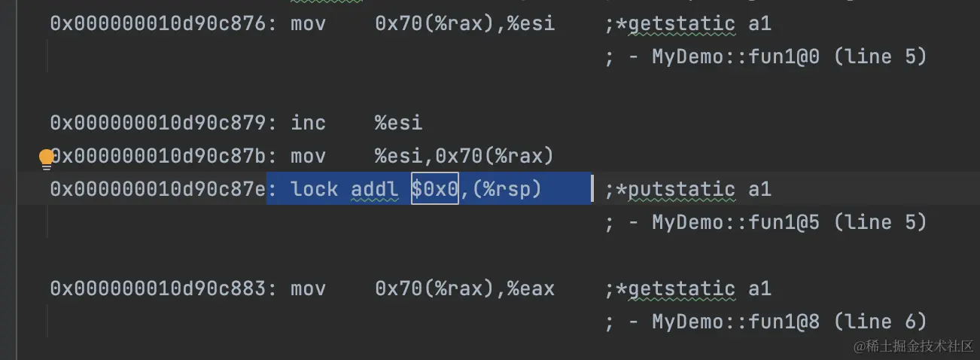Viewport: 980px width, 360px height.
Task: Click the inc instruction mnemonic
Action: pyautogui.click(x=308, y=123)
